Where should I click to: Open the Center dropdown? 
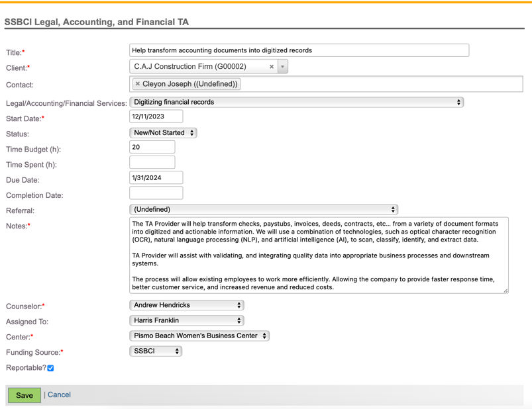(199, 336)
